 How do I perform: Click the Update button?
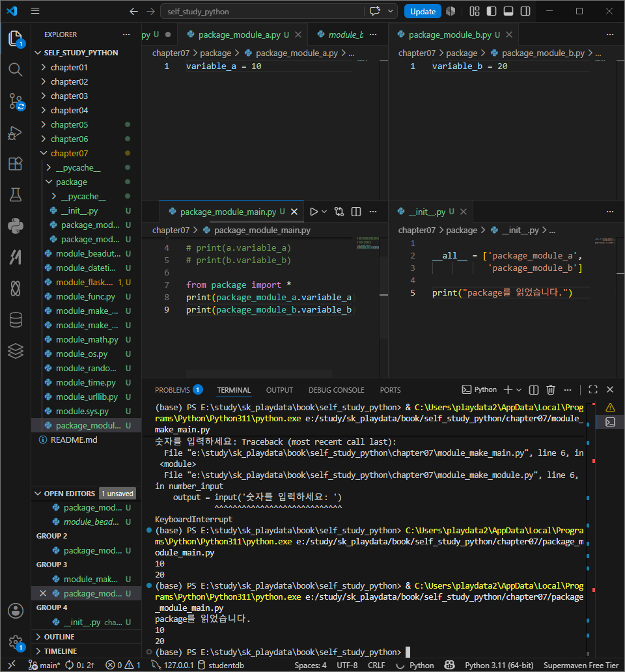[x=423, y=12]
